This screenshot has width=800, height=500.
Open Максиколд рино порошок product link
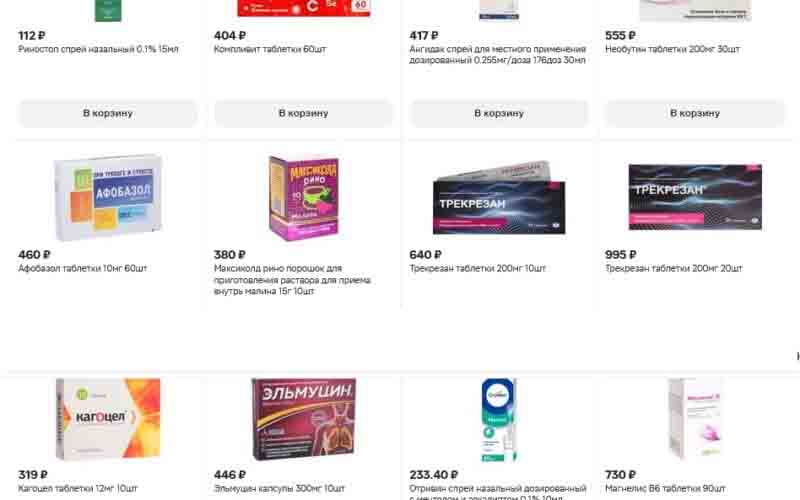(292, 280)
